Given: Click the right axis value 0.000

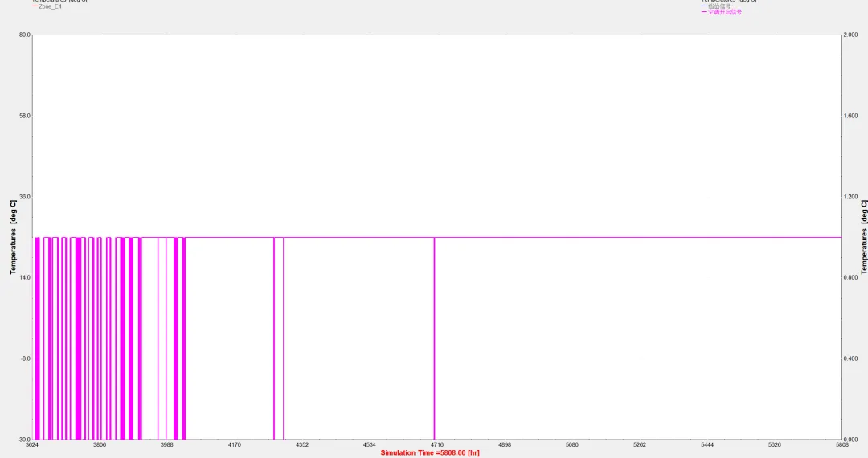Looking at the screenshot, I should pos(851,440).
